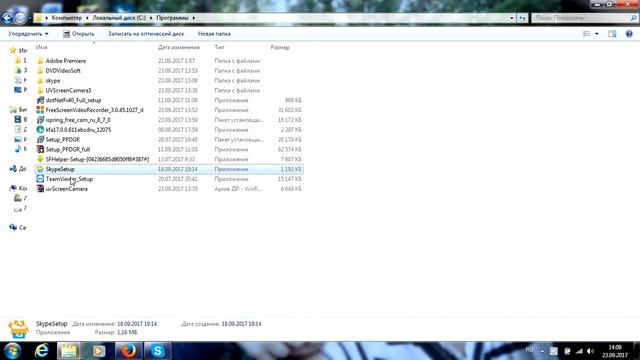Expand breadcrumb arrow after Компьютер

click(87, 18)
